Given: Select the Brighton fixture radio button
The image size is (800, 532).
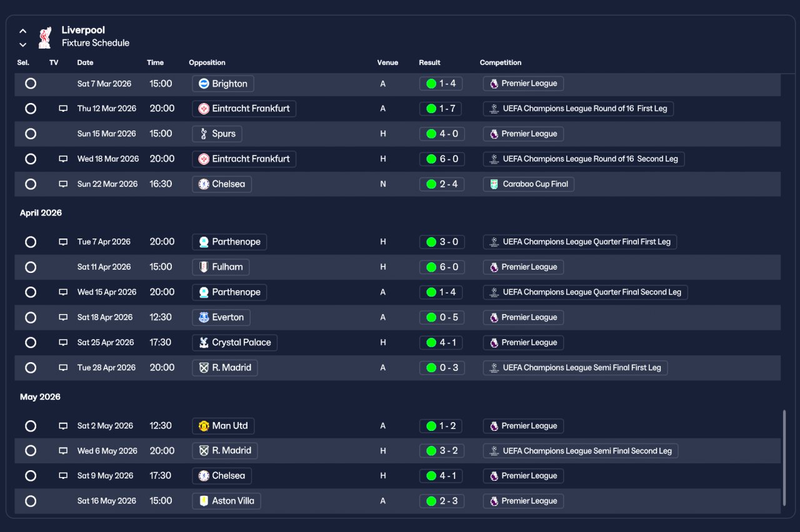Looking at the screenshot, I should [x=31, y=84].
